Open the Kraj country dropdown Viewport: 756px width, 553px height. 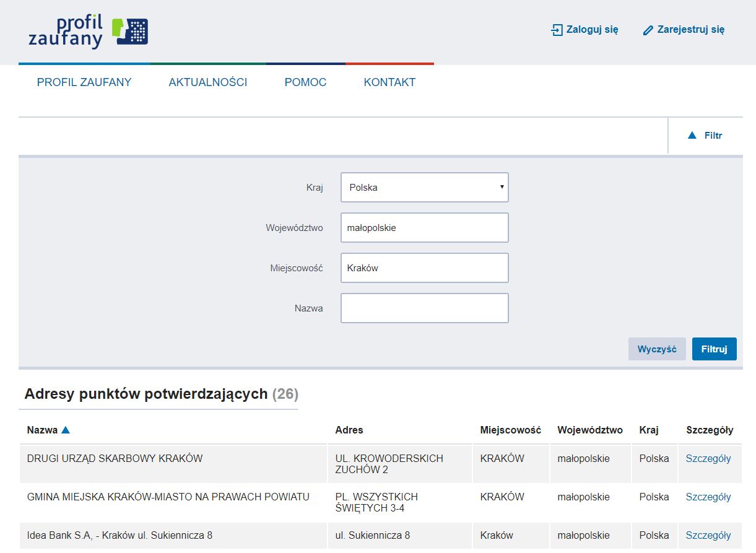(x=424, y=187)
